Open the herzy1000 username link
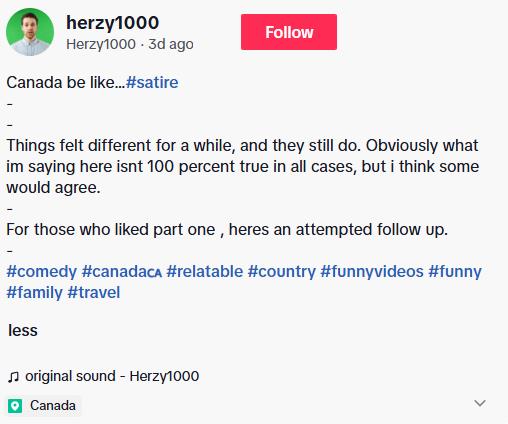The width and height of the screenshot is (508, 424). [112, 23]
